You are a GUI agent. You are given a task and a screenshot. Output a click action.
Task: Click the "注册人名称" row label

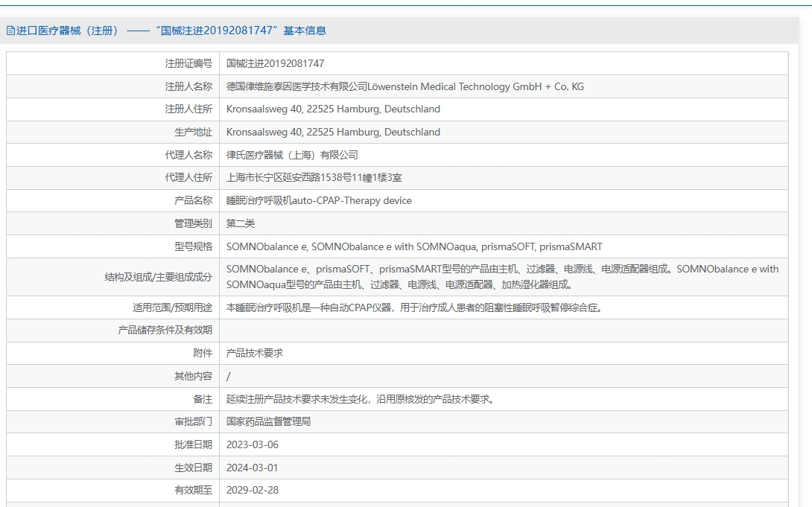(x=188, y=86)
